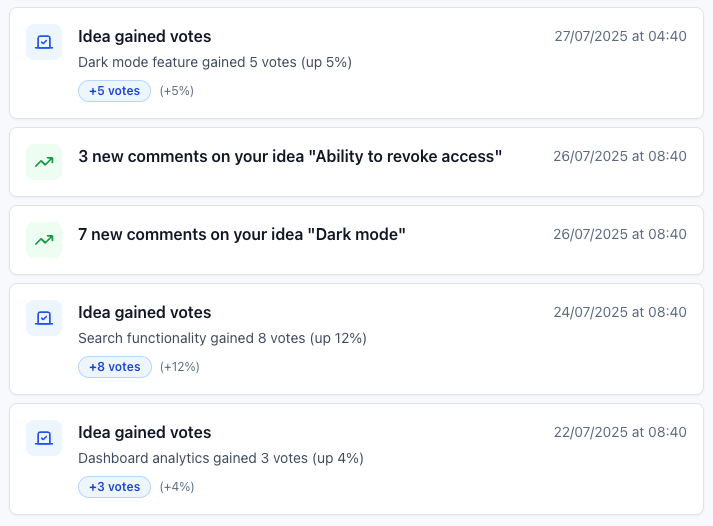Viewport: 713px width, 526px height.
Task: Open the Search functionality gained votes description
Action: 222,338
